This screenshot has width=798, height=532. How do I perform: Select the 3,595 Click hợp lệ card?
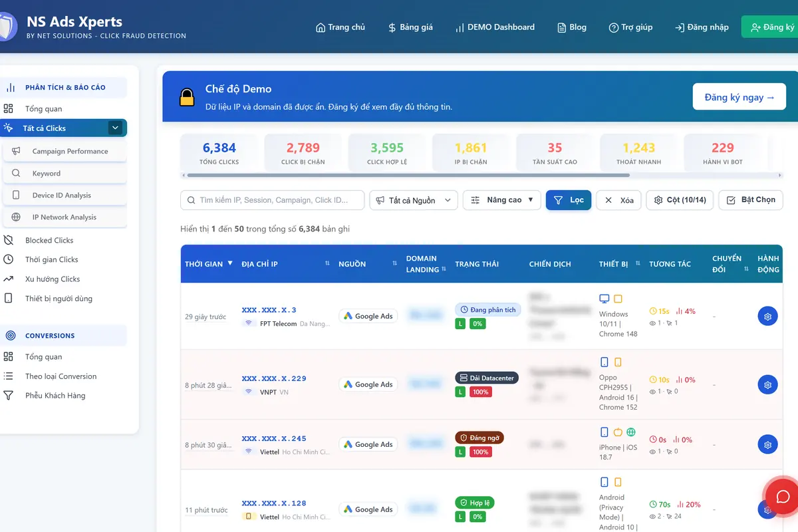pos(387,152)
